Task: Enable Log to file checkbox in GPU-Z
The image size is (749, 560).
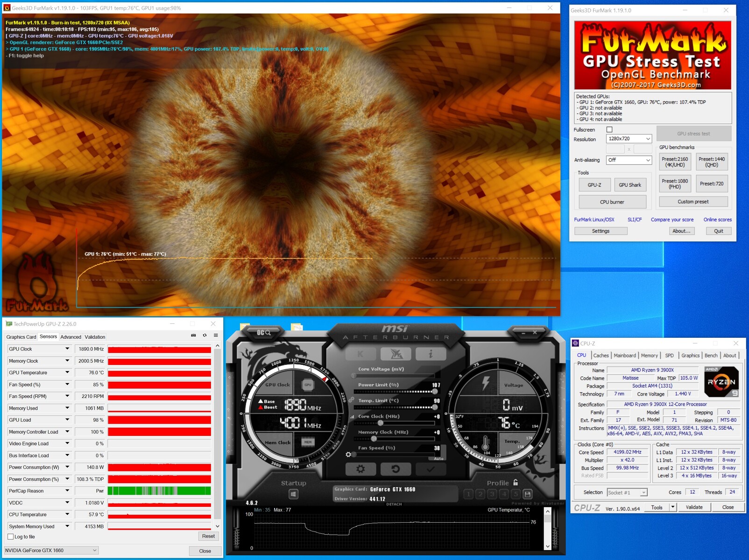Action: (11, 537)
